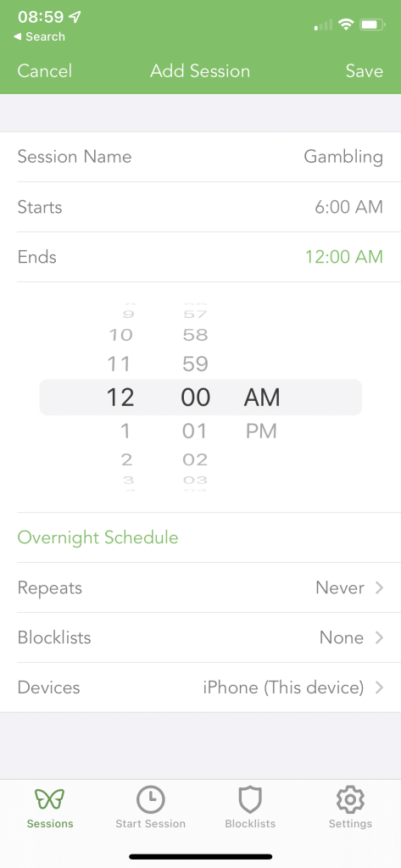Select minute 01 in picker wheel

tap(194, 431)
